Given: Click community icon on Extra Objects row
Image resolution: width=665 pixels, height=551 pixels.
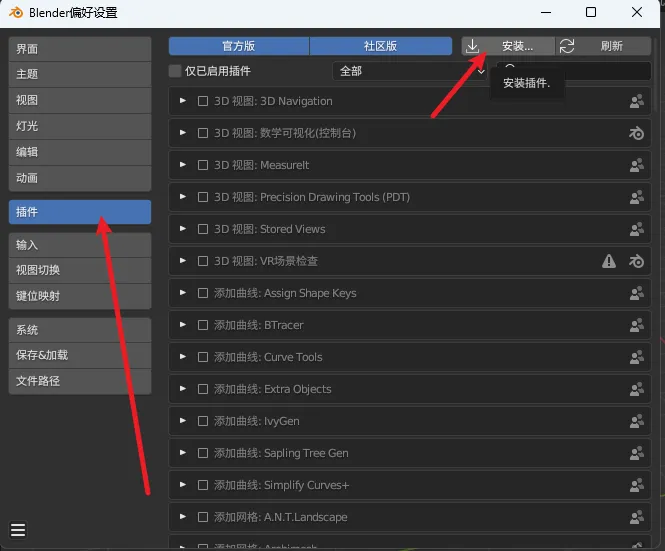Looking at the screenshot, I should (x=637, y=389).
